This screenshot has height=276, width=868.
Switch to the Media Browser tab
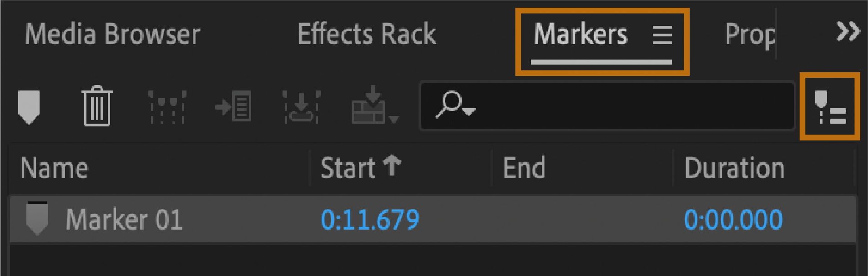[112, 35]
